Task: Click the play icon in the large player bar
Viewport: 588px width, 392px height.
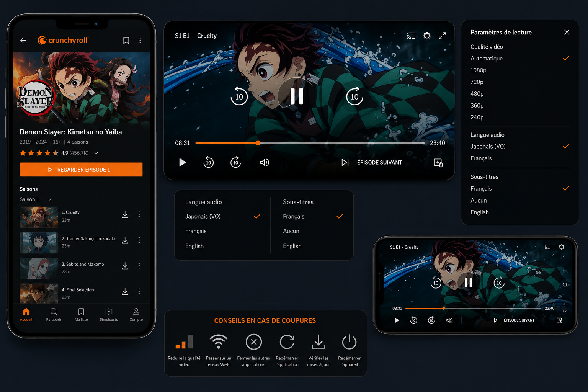Action: pos(182,162)
